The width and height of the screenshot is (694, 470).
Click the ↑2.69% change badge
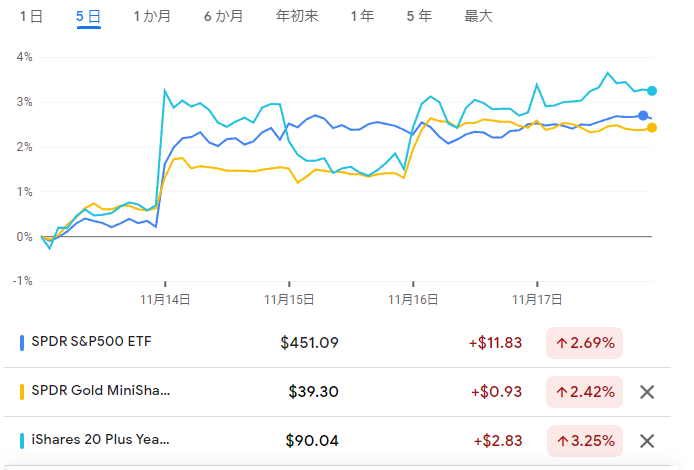584,343
